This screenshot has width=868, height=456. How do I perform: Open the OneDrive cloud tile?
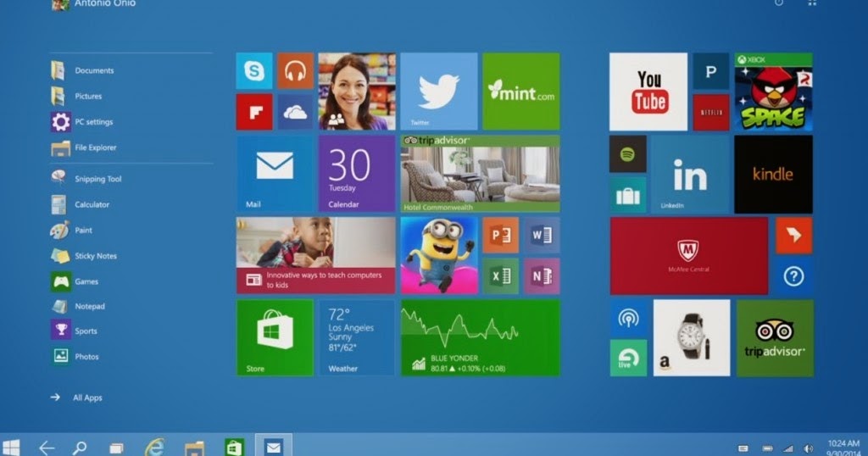[295, 112]
